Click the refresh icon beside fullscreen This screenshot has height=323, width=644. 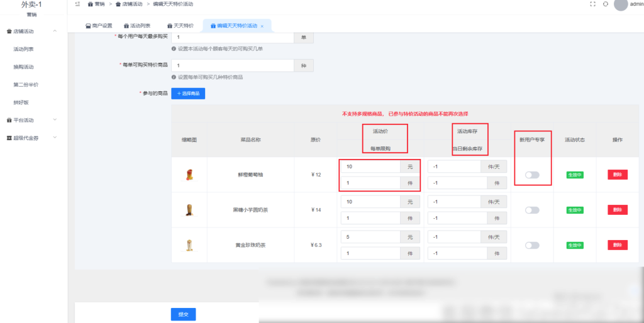tap(605, 4)
